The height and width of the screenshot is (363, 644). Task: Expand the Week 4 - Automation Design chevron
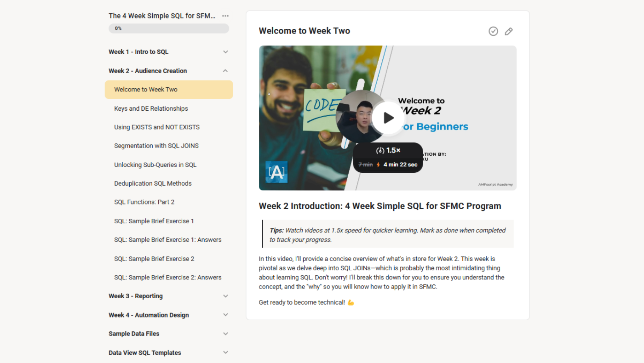[x=225, y=315]
